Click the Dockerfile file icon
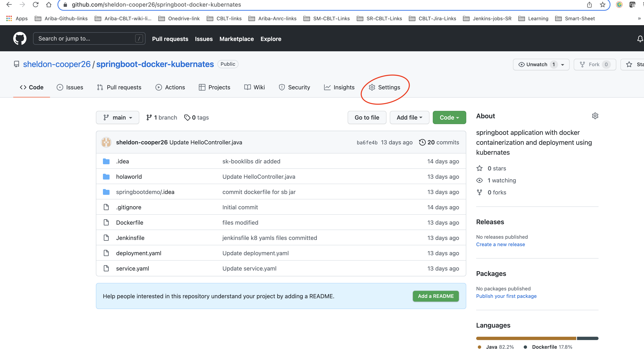The height and width of the screenshot is (357, 644). click(106, 222)
